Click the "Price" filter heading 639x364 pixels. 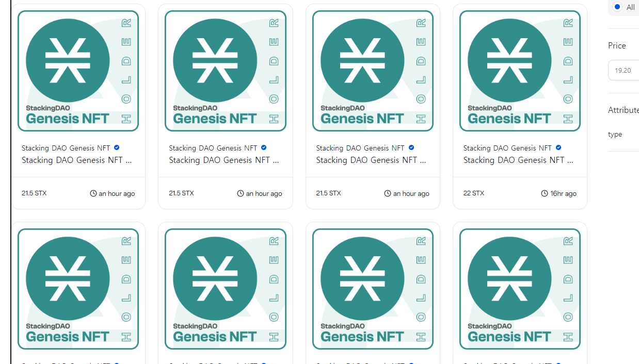pos(617,45)
